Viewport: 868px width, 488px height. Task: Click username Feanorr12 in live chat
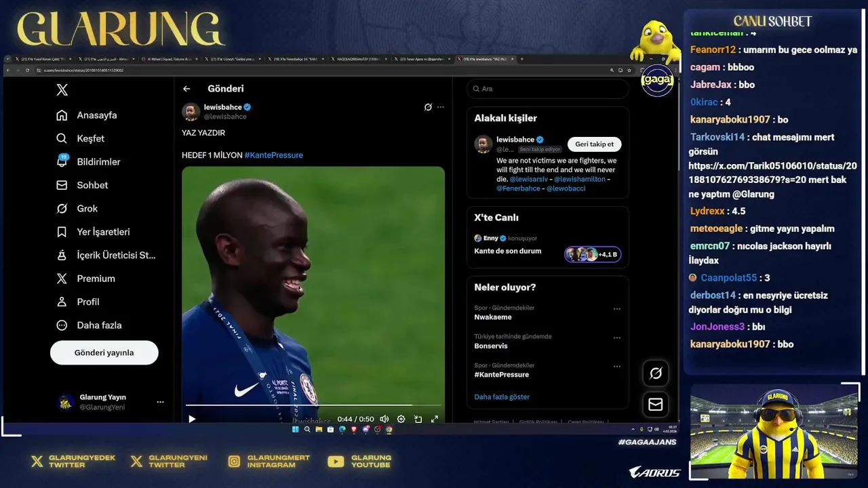coord(713,49)
